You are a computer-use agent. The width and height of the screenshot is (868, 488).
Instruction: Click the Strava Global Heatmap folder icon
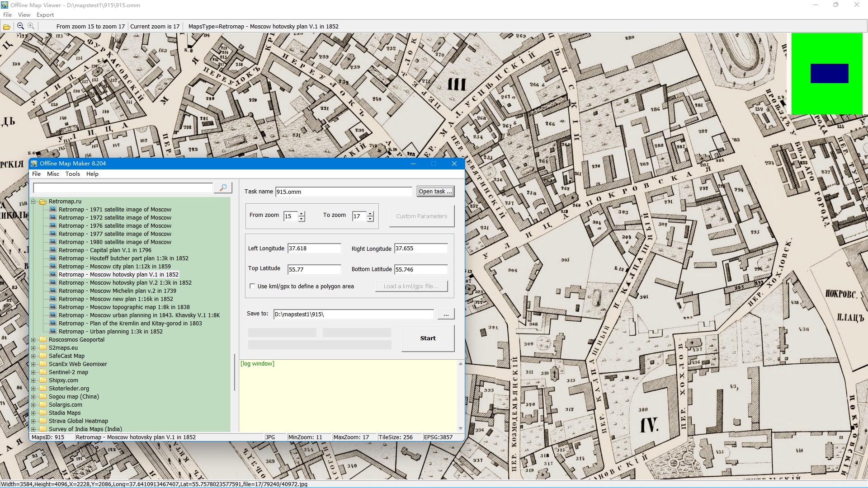[43, 421]
